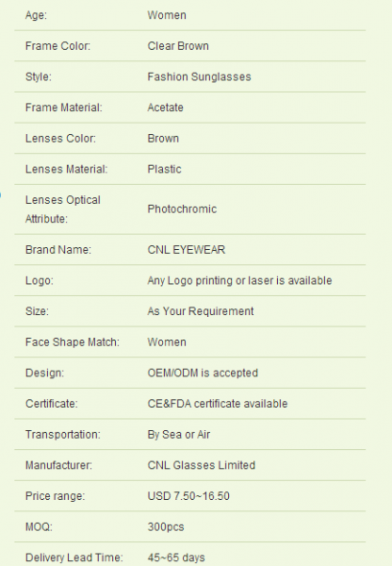Click the 'Face Shape Match:' label
The image size is (392, 566).
73,341
